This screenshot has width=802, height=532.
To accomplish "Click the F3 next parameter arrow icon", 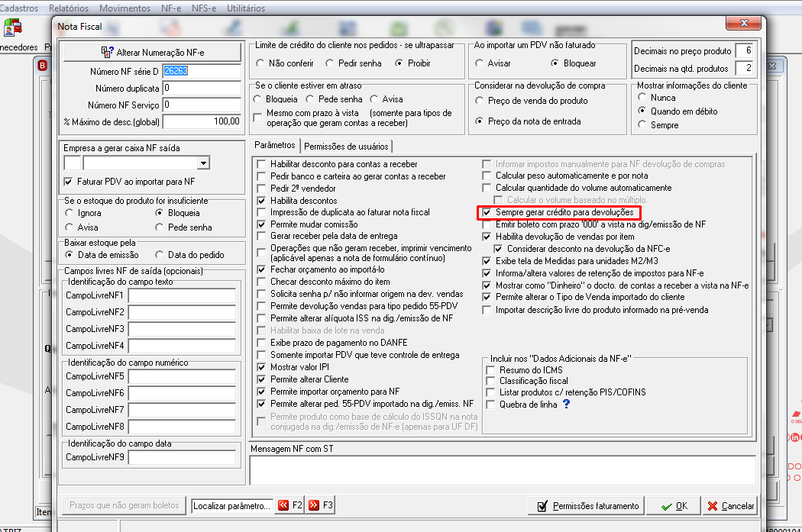I will point(320,505).
